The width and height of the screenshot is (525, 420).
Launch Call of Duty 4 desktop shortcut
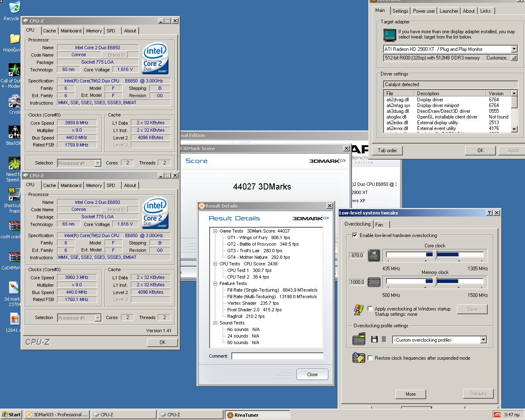click(x=14, y=70)
